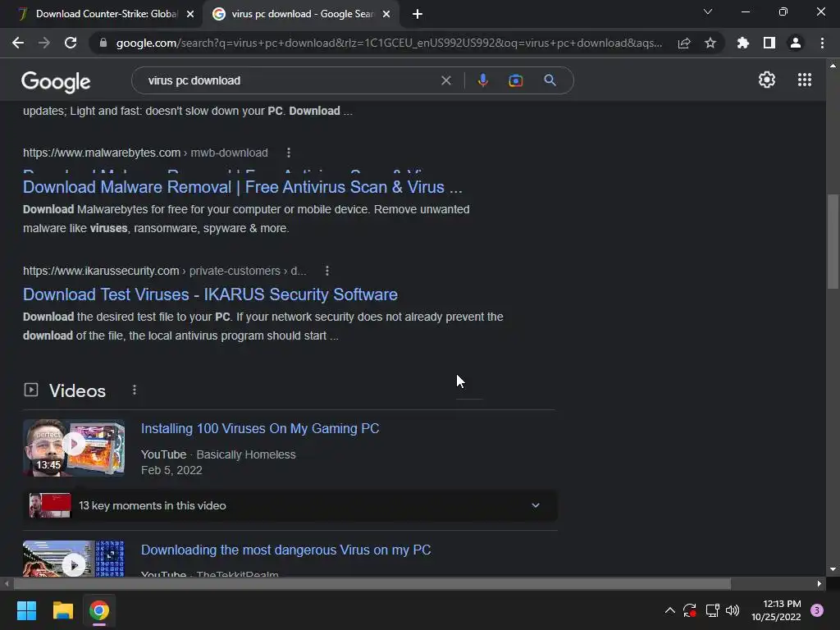
Task: Open a new browser tab
Action: [418, 15]
